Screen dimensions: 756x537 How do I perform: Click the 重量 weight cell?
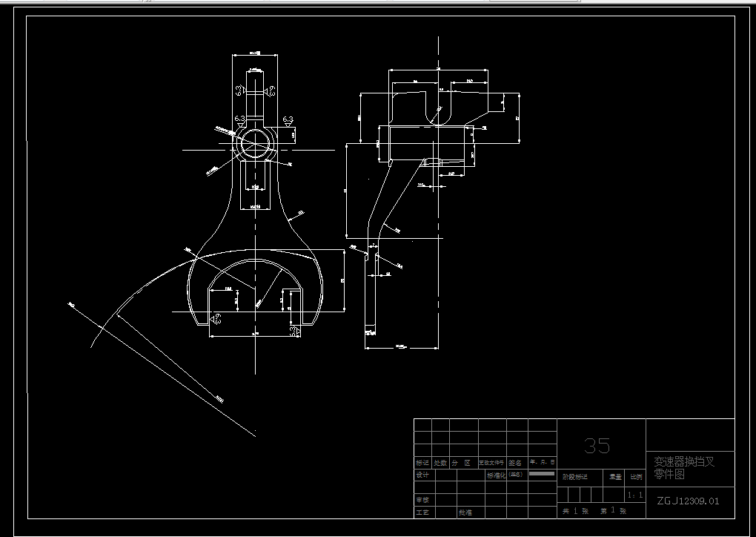[x=614, y=476]
